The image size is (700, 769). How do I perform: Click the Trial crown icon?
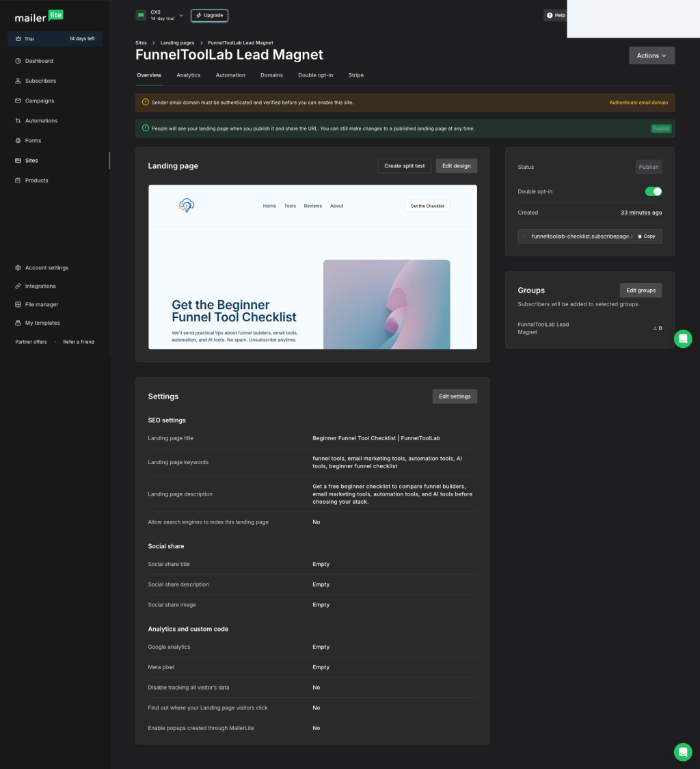(18, 39)
